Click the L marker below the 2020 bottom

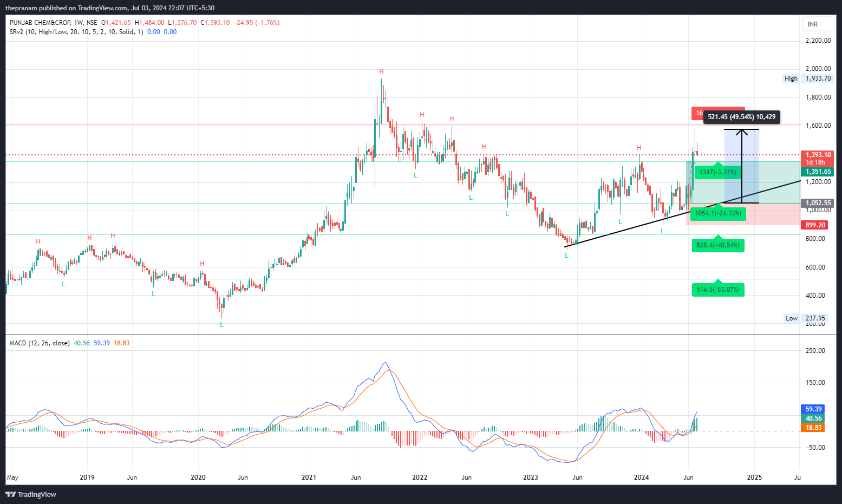coord(221,325)
